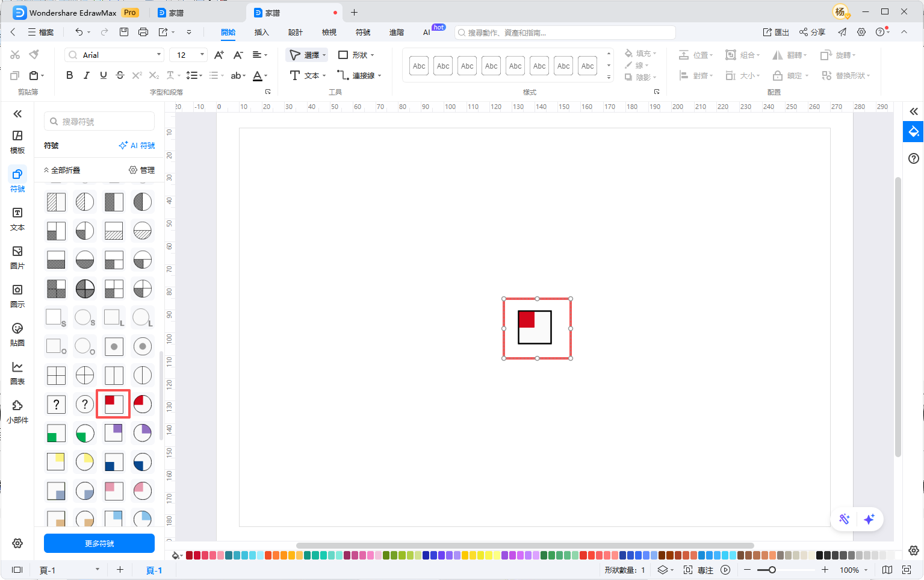
Task: Toggle bold formatting
Action: (70, 75)
